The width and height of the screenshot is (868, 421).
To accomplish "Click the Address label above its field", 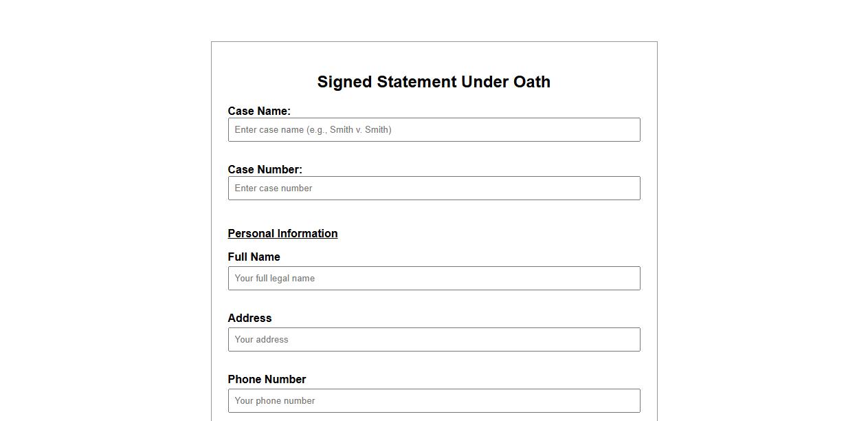I will pos(249,318).
